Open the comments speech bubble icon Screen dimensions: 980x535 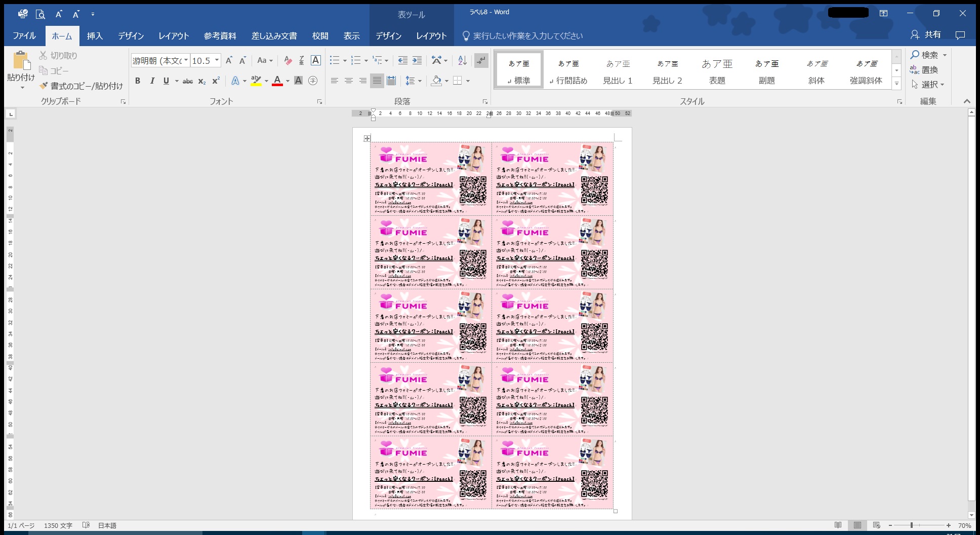pyautogui.click(x=960, y=35)
